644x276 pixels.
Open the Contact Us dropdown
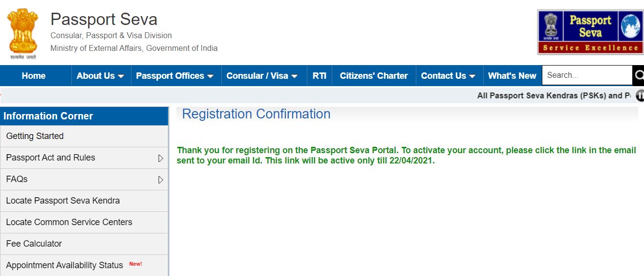coord(448,76)
